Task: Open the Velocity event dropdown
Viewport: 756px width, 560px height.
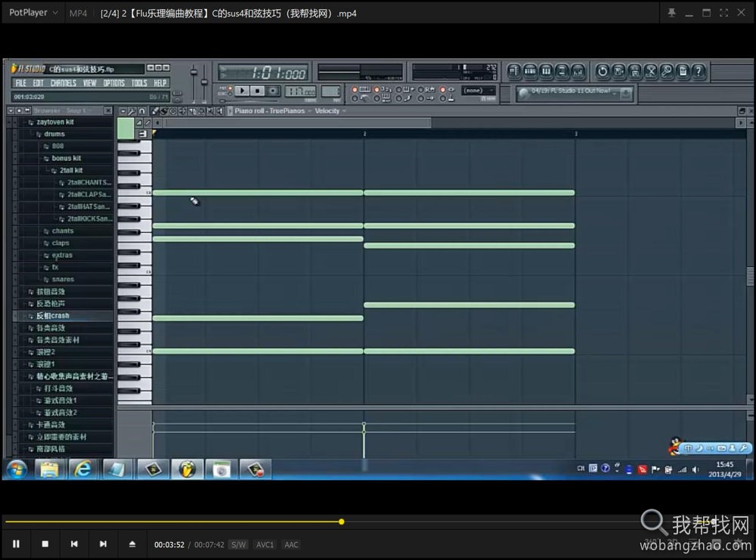Action: coord(330,111)
